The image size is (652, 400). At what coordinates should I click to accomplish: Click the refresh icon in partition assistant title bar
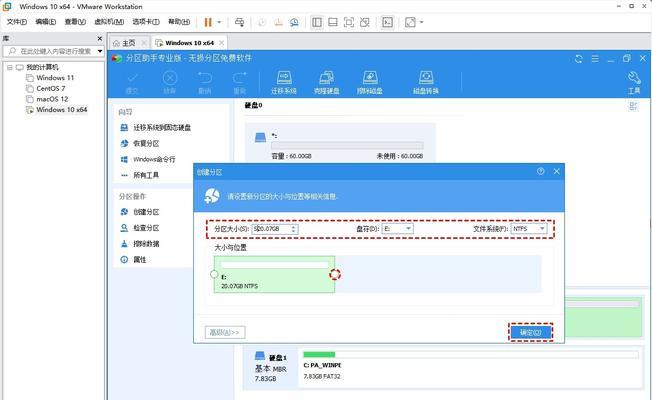click(x=578, y=59)
